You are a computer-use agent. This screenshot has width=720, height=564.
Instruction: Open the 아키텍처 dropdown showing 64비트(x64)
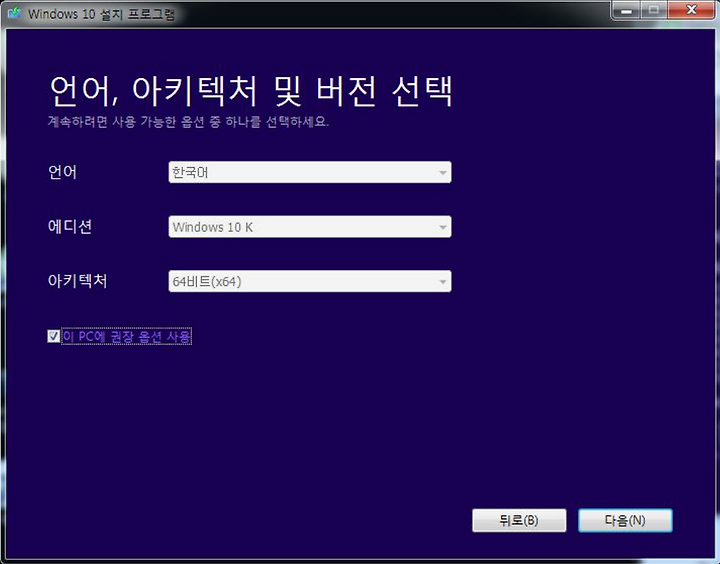point(309,281)
